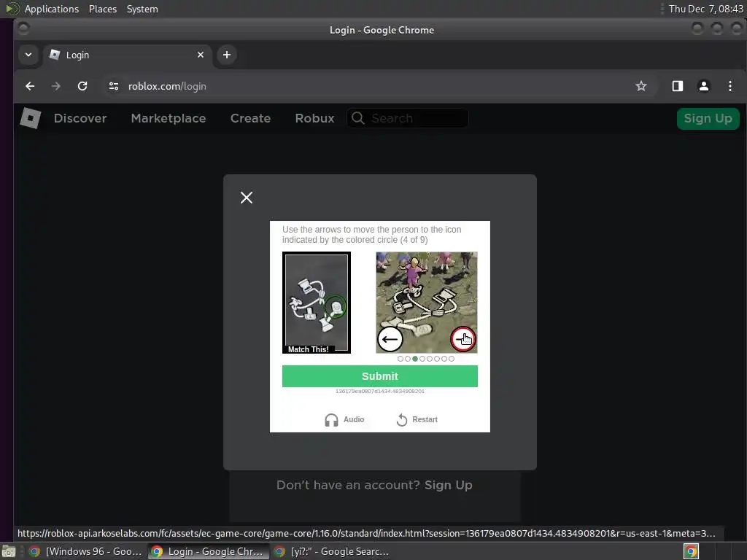Click the show desktop icon in taskbar
Screen dimensions: 747x560
pyautogui.click(x=9, y=551)
